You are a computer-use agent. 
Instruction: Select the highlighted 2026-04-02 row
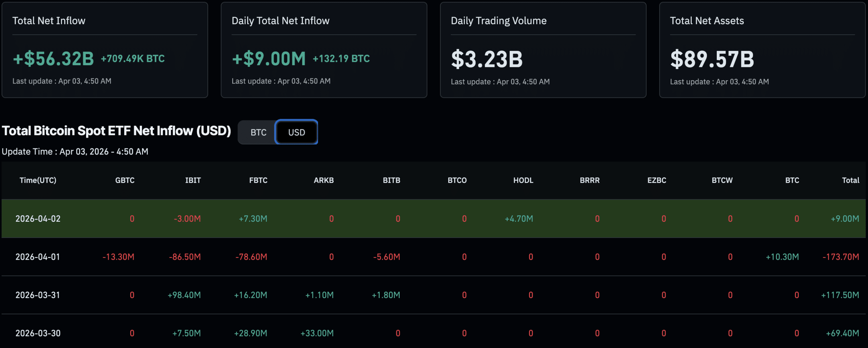pos(434,219)
